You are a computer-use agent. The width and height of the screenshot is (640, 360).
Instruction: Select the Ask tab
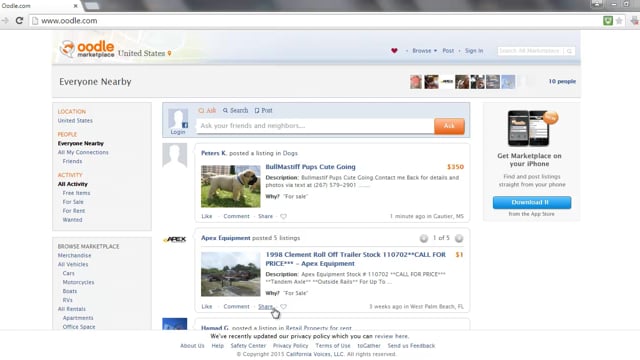point(207,111)
